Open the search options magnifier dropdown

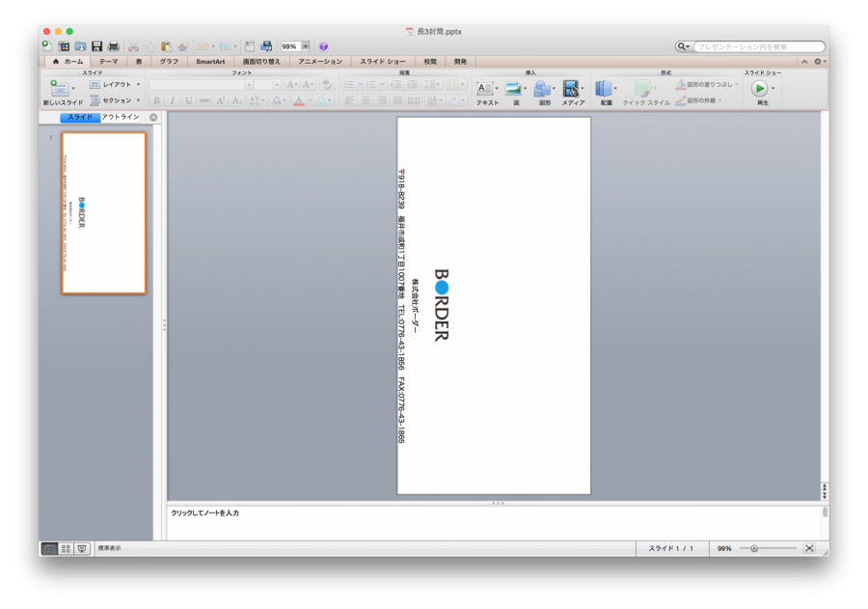(x=684, y=46)
